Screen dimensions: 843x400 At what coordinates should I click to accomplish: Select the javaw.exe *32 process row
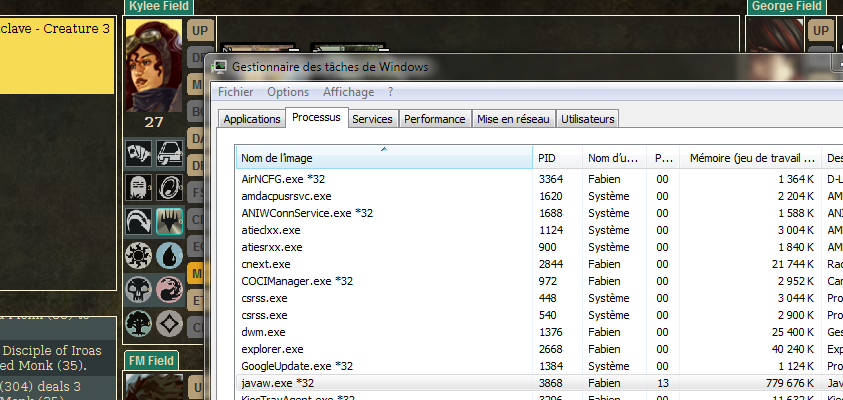coord(380,383)
